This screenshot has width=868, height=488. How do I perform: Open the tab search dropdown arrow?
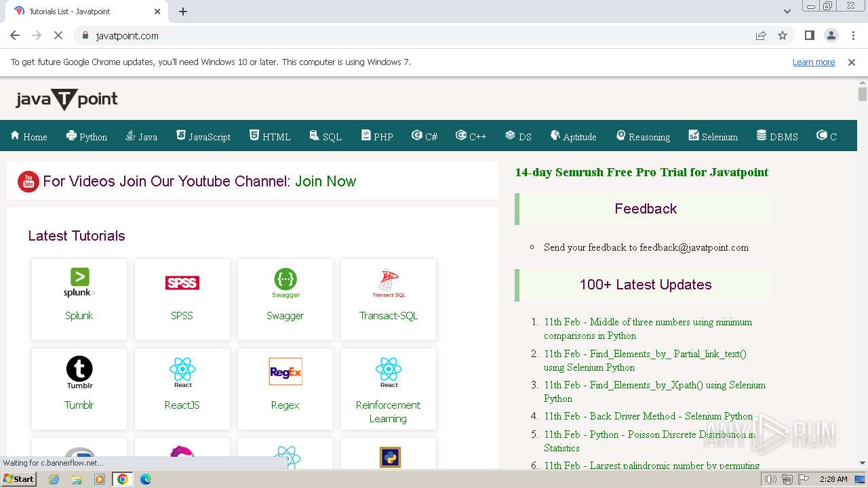pos(787,12)
